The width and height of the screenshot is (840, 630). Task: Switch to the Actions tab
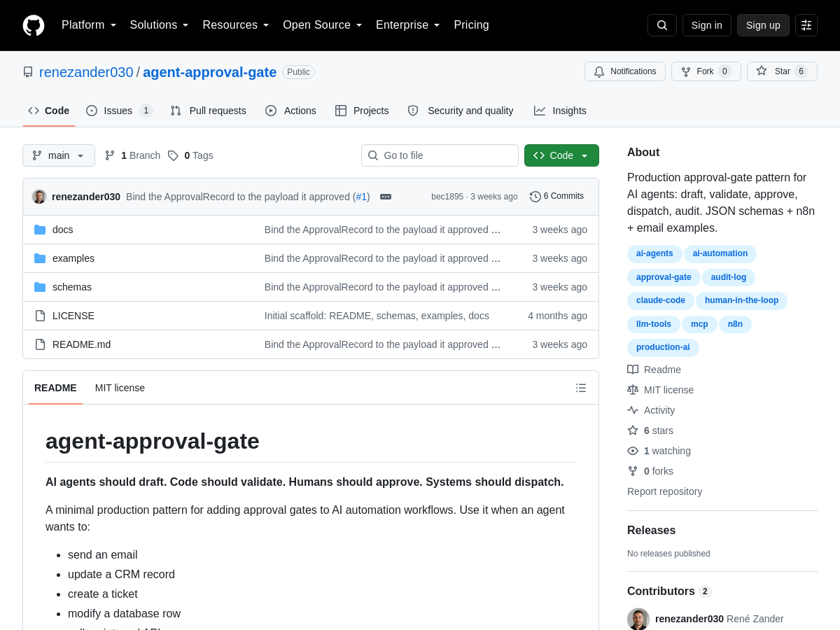tap(291, 111)
